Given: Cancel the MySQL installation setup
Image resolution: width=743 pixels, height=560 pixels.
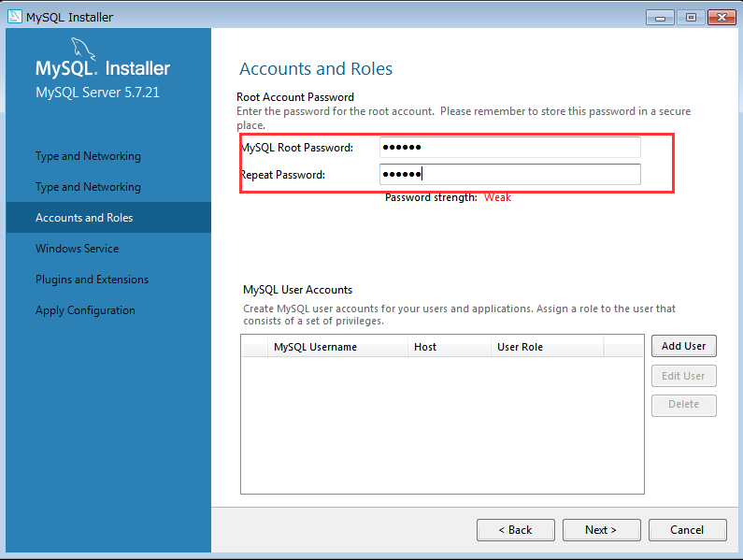Looking at the screenshot, I should click(687, 530).
